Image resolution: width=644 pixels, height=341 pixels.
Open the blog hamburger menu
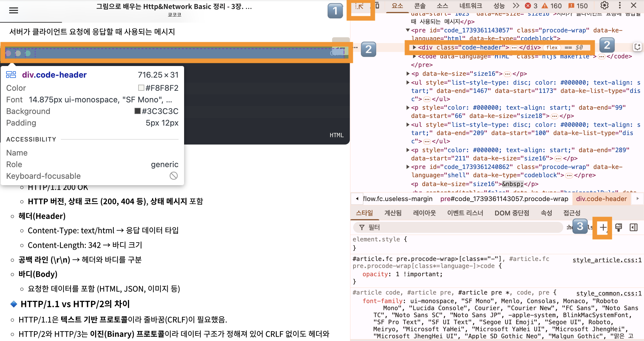tap(13, 10)
